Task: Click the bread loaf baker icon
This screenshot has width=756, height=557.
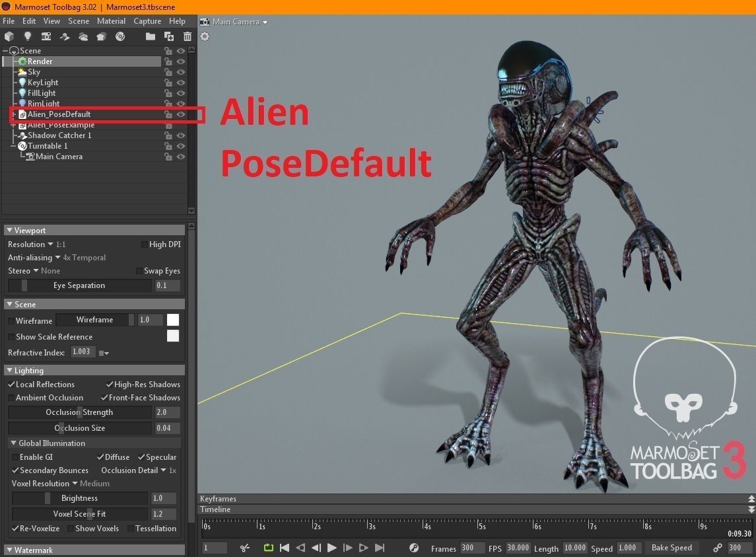Action: (101, 36)
